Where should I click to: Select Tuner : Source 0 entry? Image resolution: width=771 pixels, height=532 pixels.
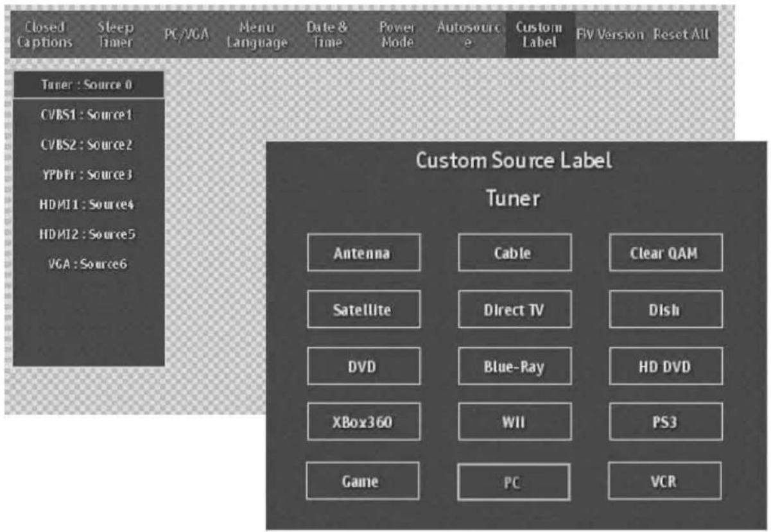pyautogui.click(x=89, y=85)
